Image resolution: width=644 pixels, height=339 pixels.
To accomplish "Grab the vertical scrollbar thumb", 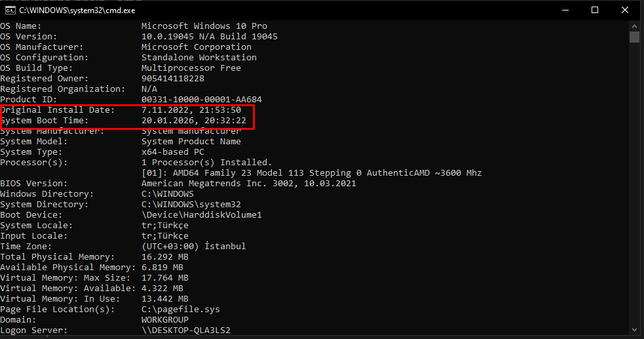I will point(635,37).
